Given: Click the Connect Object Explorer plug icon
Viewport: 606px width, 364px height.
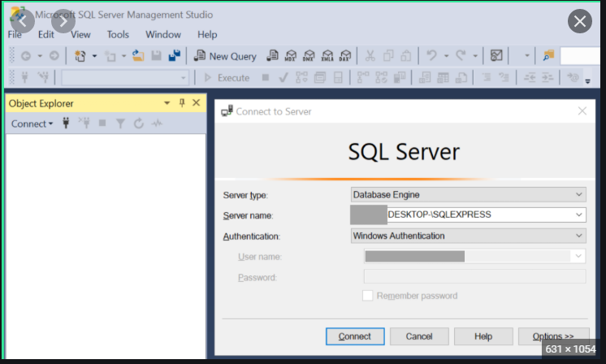Looking at the screenshot, I should [66, 123].
